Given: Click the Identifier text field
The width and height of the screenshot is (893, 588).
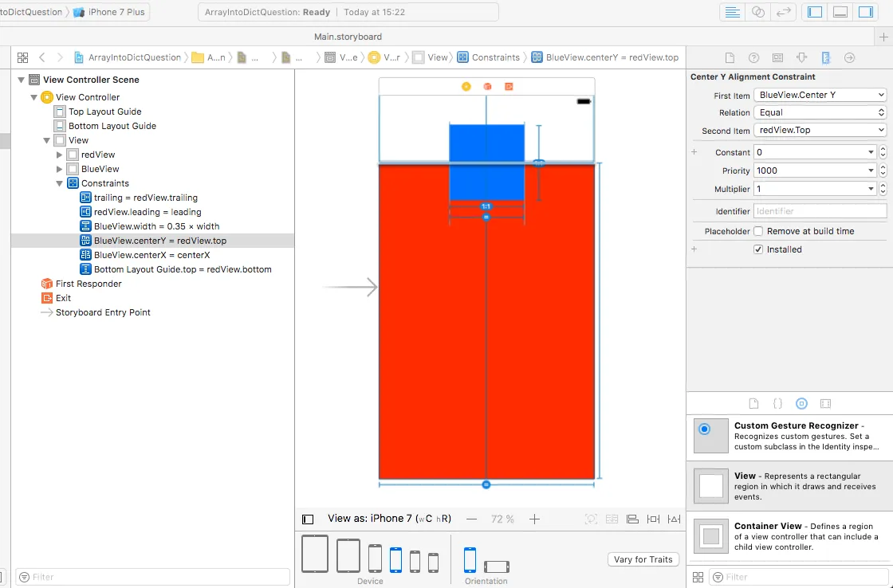Looking at the screenshot, I should (x=820, y=211).
